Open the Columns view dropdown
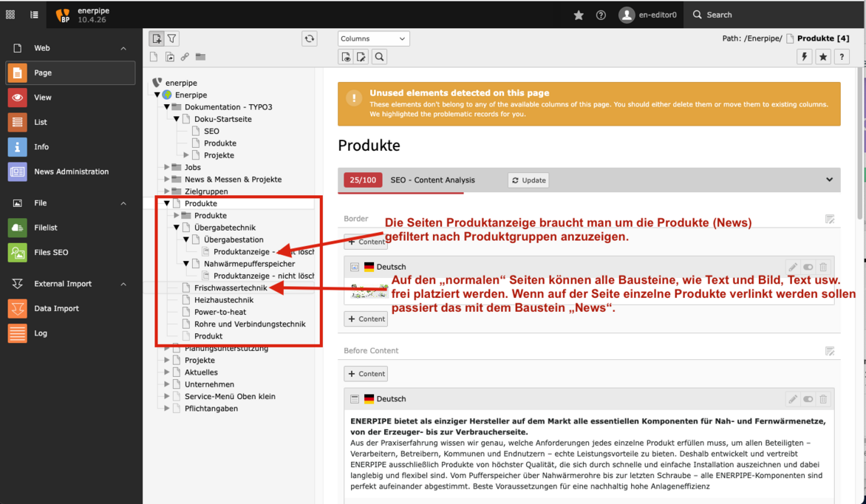 (x=373, y=38)
